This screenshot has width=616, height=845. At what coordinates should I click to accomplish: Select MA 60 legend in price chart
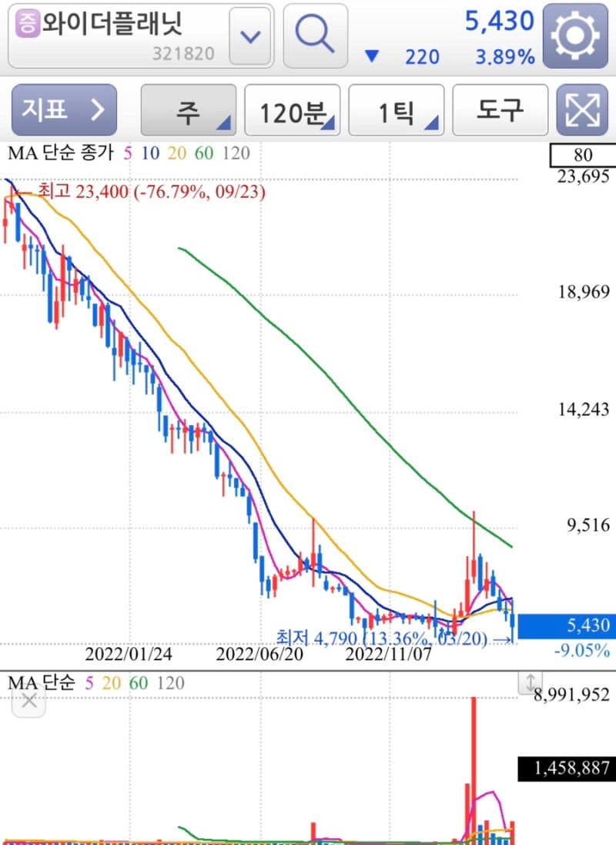[x=204, y=153]
